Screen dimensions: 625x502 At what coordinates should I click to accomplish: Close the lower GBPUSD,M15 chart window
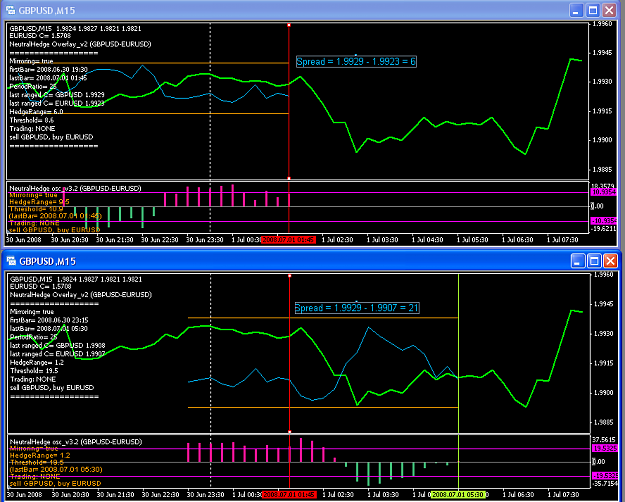[x=611, y=261]
